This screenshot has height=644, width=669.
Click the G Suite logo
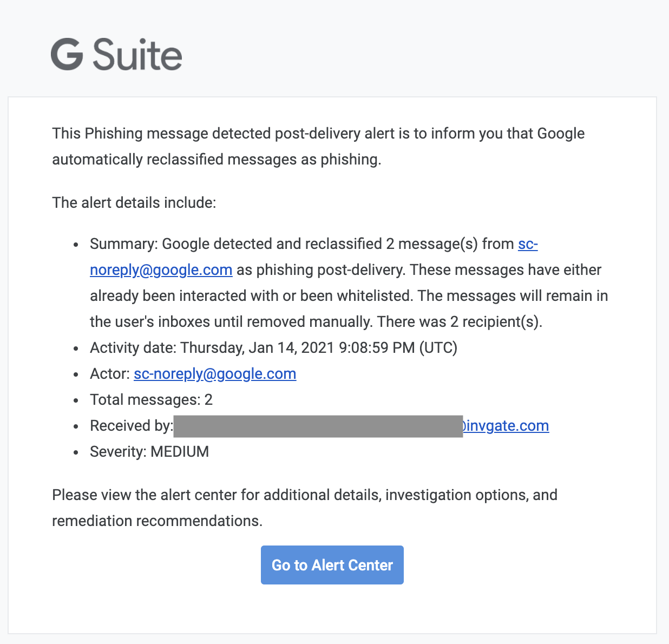pyautogui.click(x=116, y=55)
